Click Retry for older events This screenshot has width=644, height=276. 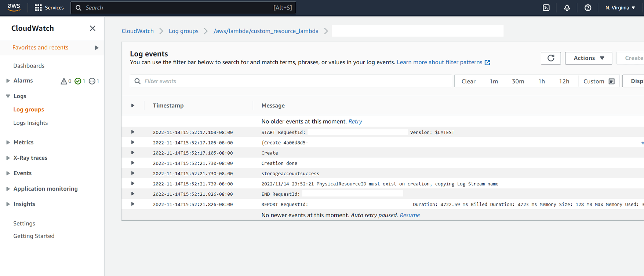pyautogui.click(x=355, y=121)
